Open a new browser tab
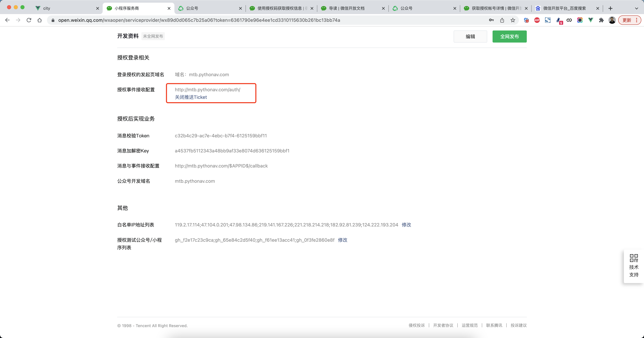The height and width of the screenshot is (338, 644). [610, 8]
